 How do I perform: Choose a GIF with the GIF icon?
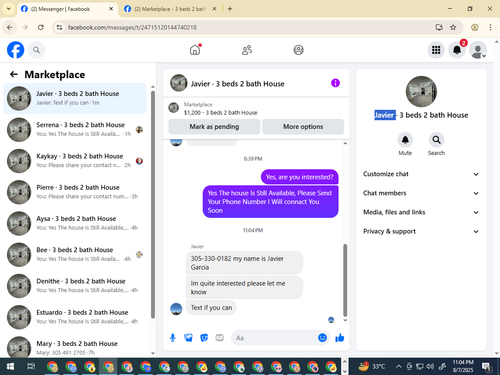coord(219,338)
